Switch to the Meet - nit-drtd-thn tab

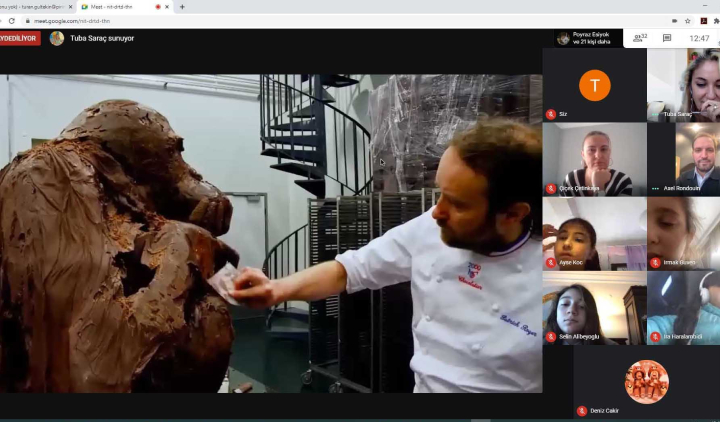[125, 7]
